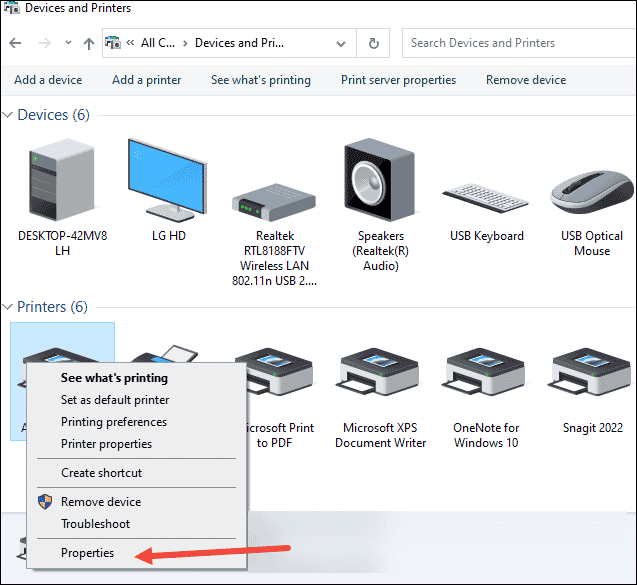Select the Microsoft XPS Document Writer printer icon
This screenshot has height=585, width=637.
pyautogui.click(x=380, y=371)
